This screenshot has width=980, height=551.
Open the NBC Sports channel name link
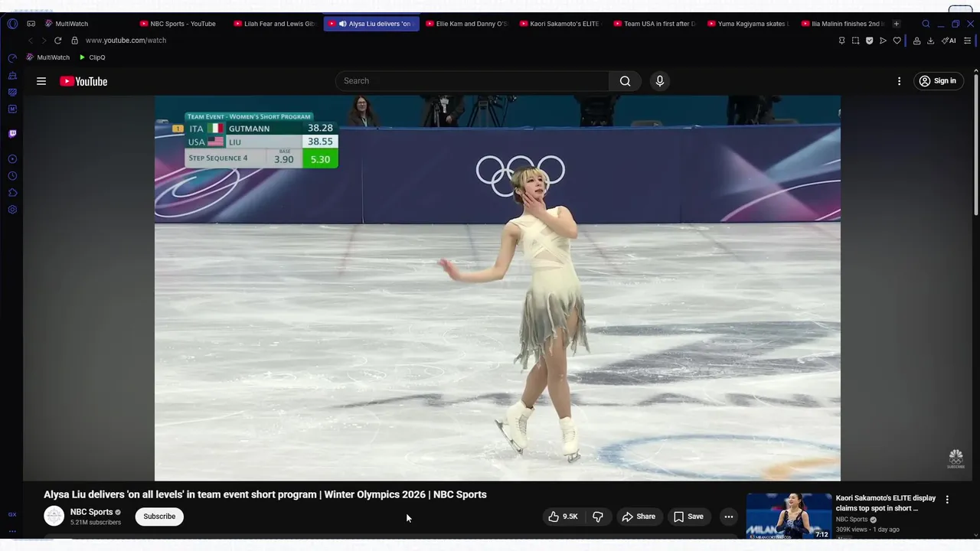point(91,512)
